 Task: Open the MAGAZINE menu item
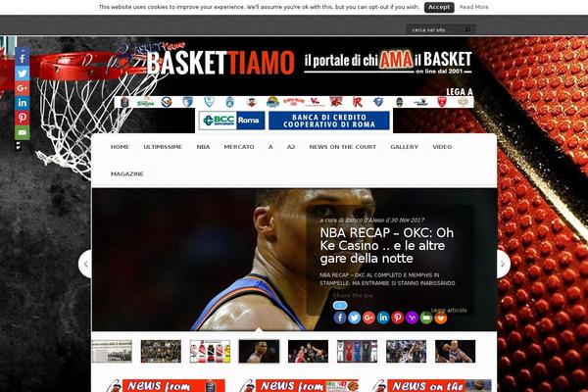pos(127,174)
